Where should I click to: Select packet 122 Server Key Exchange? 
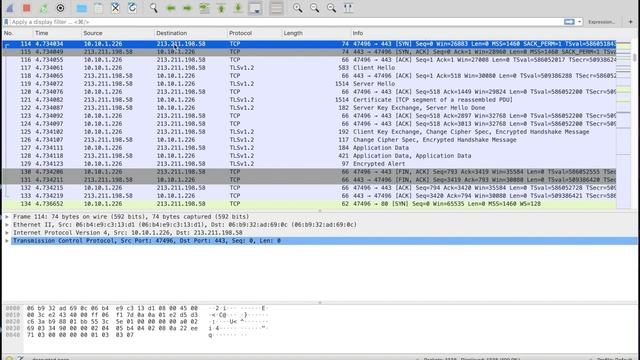click(309, 108)
